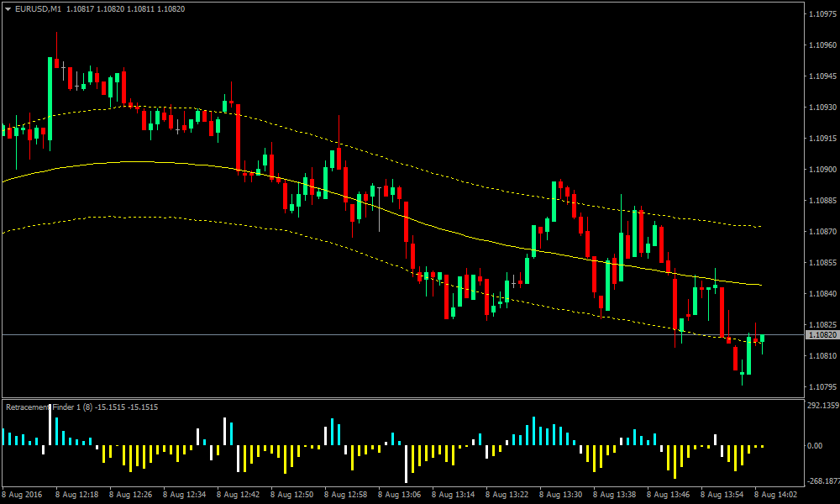Click the 1.10930 price scale label

(x=821, y=108)
